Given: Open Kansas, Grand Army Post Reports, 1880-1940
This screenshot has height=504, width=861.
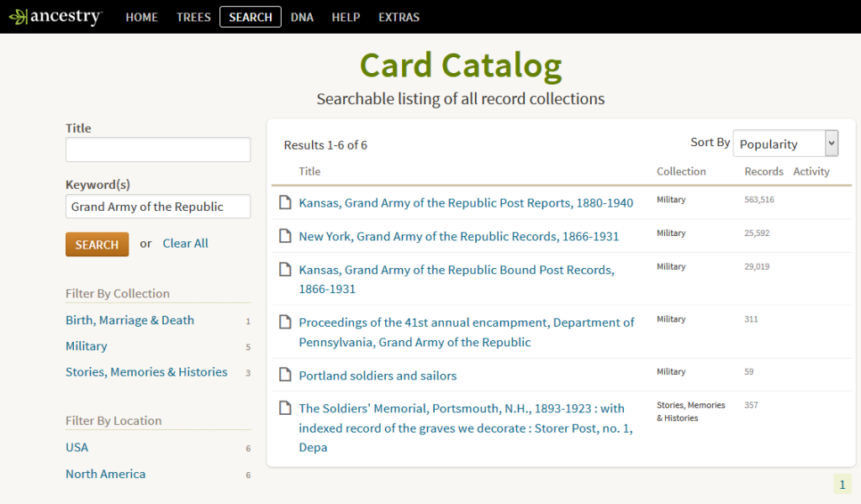Looking at the screenshot, I should (x=466, y=203).
